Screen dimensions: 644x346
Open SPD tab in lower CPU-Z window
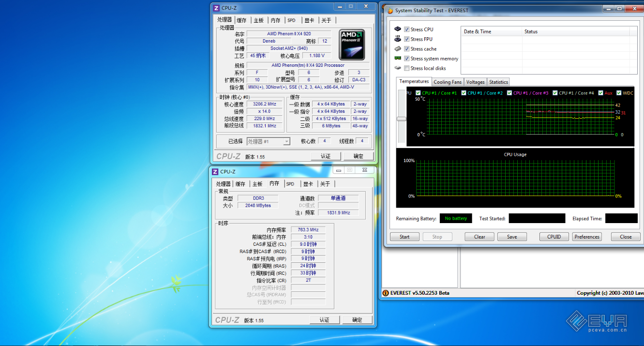290,184
